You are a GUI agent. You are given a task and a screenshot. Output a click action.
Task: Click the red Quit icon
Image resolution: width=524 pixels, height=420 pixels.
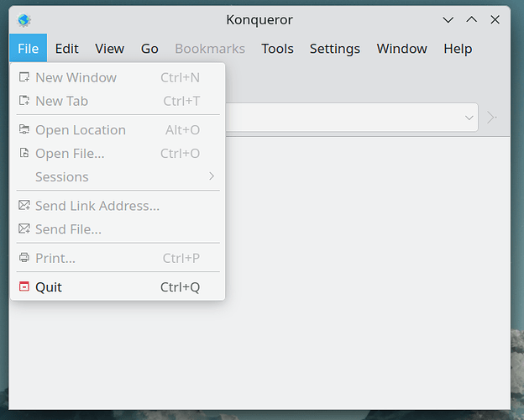[24, 286]
